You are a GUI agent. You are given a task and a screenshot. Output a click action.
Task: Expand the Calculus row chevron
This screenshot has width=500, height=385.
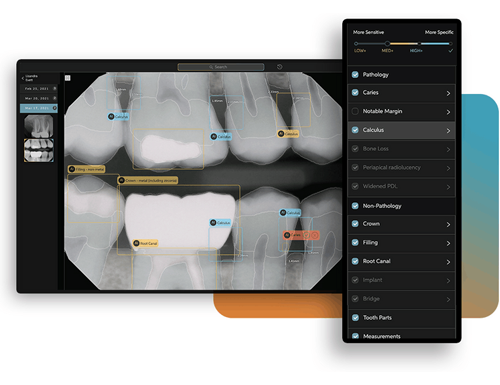[x=448, y=131]
